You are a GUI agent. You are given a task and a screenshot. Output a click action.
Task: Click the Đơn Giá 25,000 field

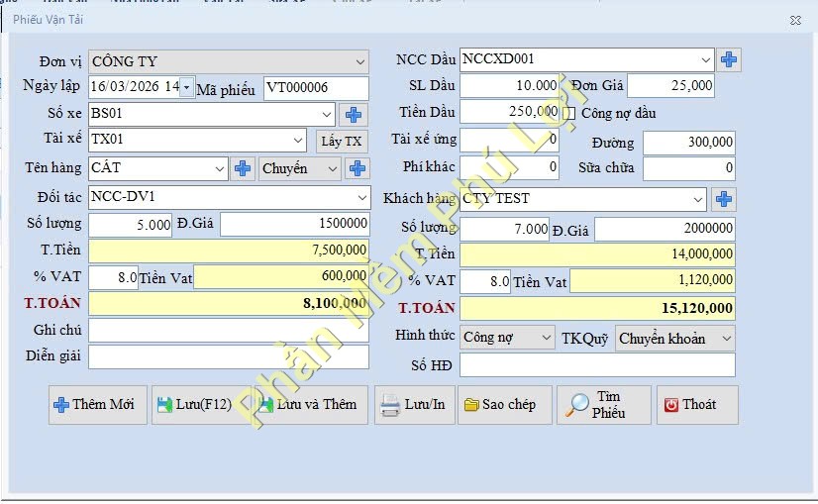pyautogui.click(x=670, y=85)
